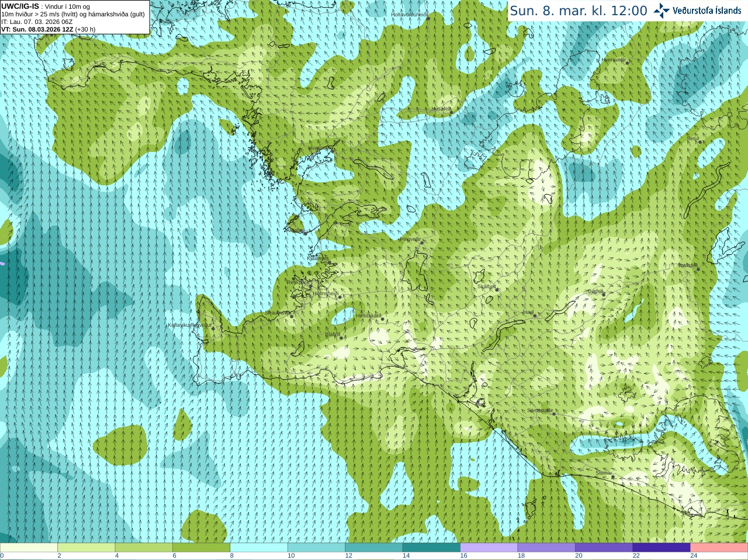Click the Þingvellir station label
The height and width of the screenshot is (560, 748).
(x=410, y=239)
